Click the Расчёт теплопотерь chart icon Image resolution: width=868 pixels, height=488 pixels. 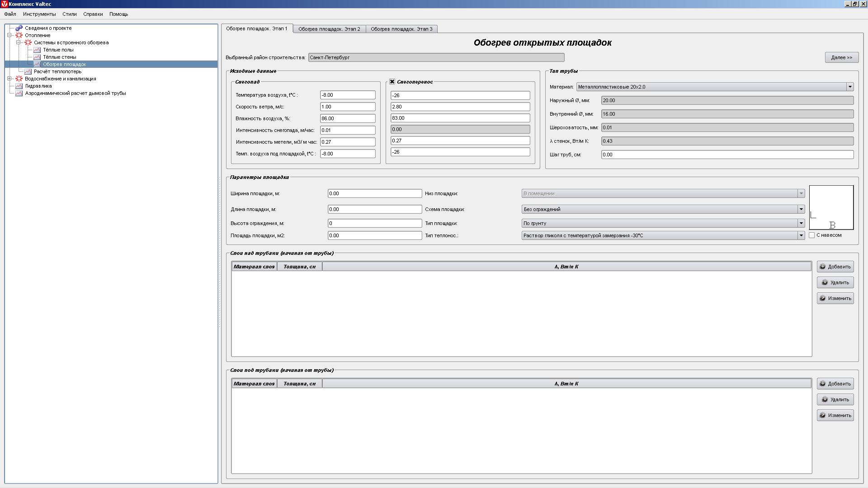(x=28, y=71)
